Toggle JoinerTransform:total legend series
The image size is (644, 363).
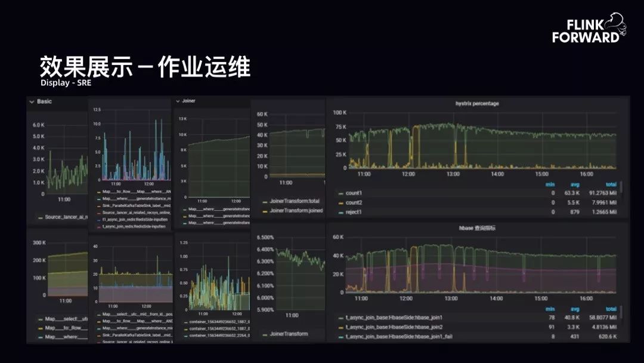tap(295, 202)
